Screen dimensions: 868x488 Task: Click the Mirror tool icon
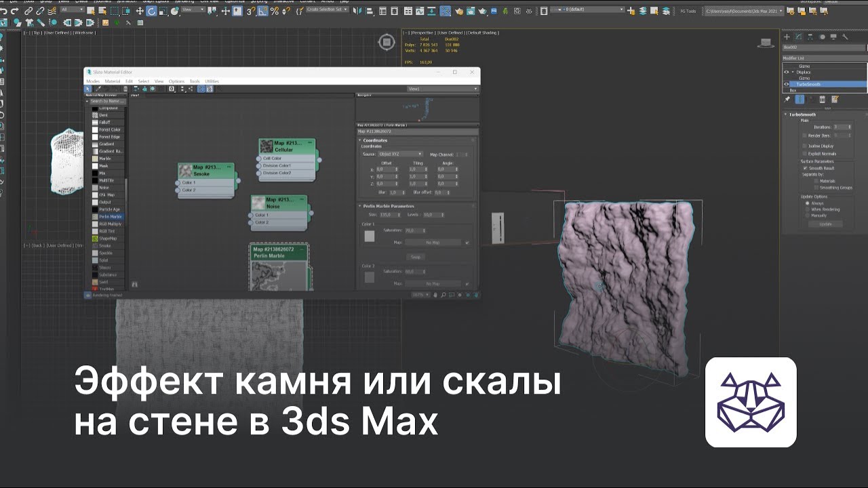(x=356, y=11)
